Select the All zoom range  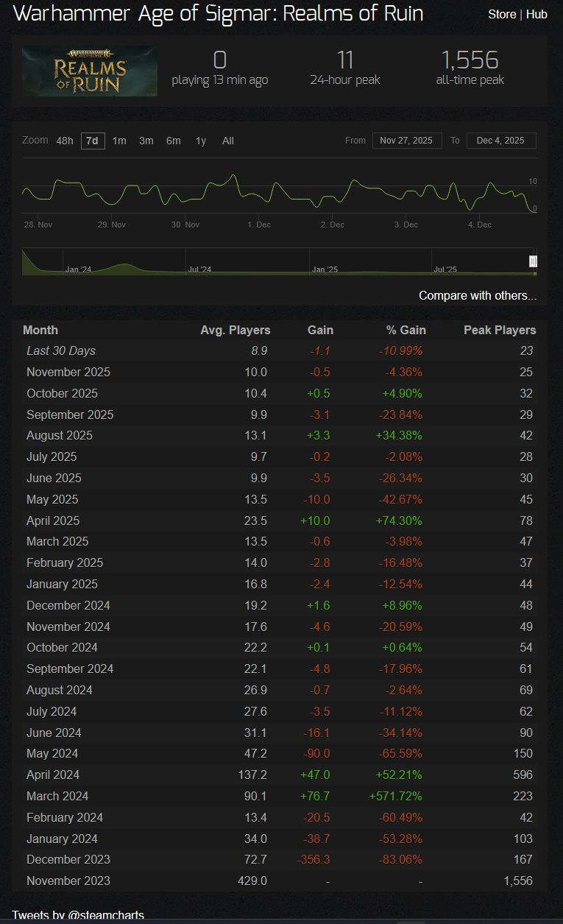click(228, 141)
